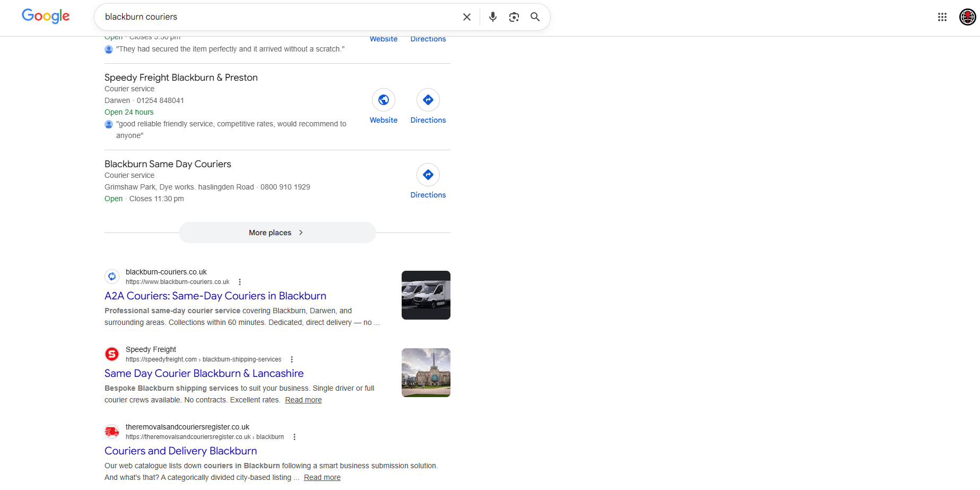Click theremovalsandcouriersregister.co.uk site name
This screenshot has width=980, height=490.
pos(187,427)
